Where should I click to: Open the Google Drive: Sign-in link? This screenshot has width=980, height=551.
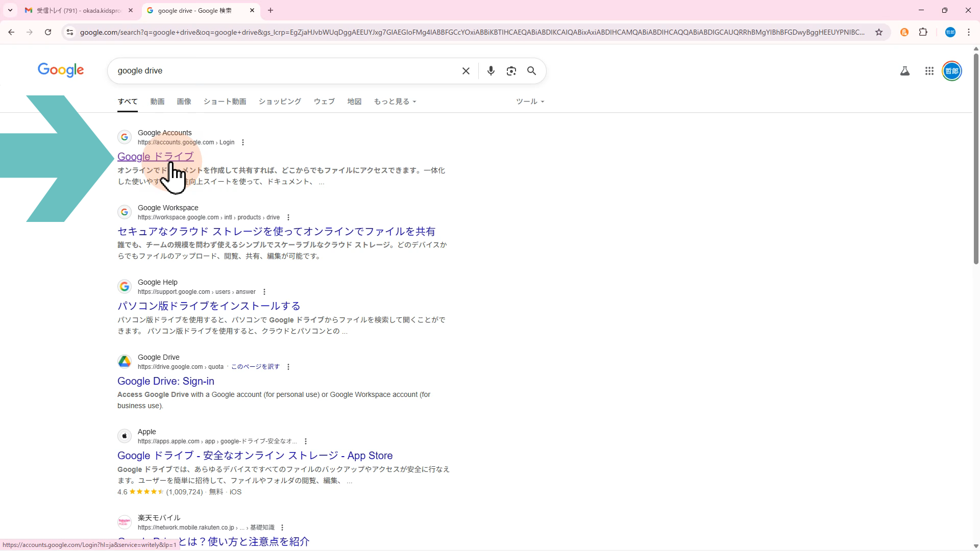(165, 381)
